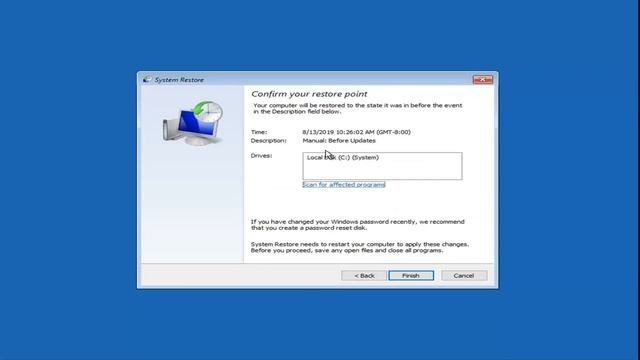Screen dimensions: 640x360
Task: Cancel the System Restore wizard
Action: tap(464, 276)
